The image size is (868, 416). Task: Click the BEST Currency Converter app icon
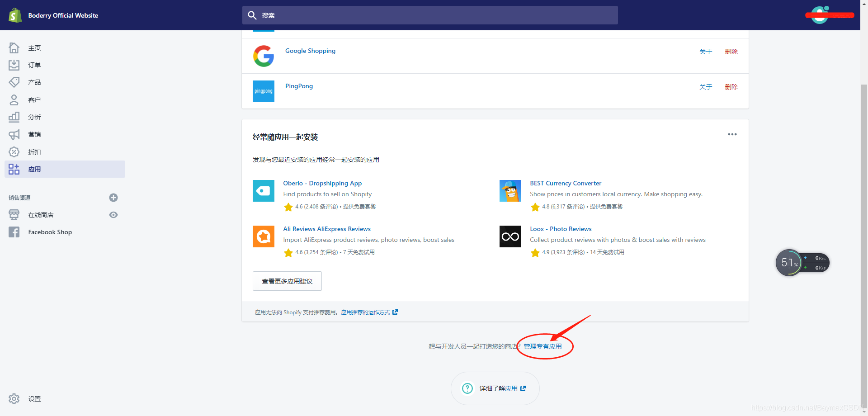point(510,191)
